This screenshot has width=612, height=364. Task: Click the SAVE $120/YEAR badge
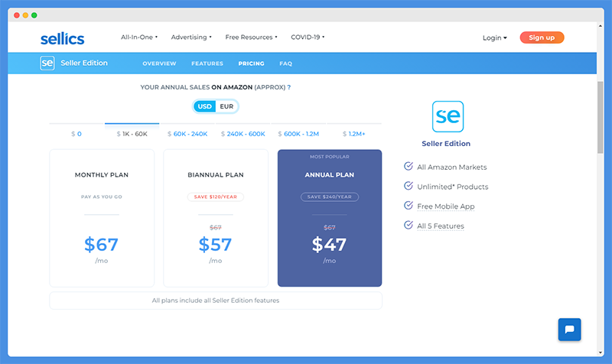pos(216,197)
